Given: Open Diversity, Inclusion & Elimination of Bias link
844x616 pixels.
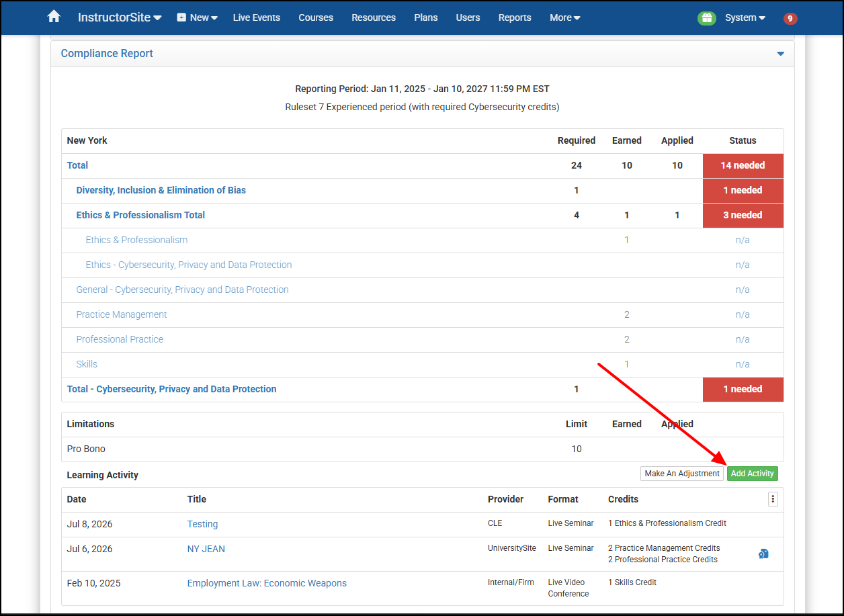Looking at the screenshot, I should pos(161,190).
